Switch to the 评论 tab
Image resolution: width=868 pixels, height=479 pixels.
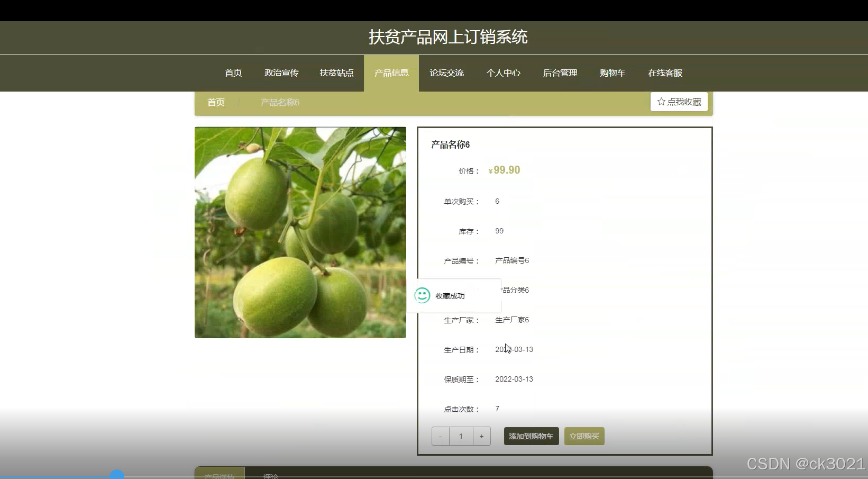coord(271,476)
